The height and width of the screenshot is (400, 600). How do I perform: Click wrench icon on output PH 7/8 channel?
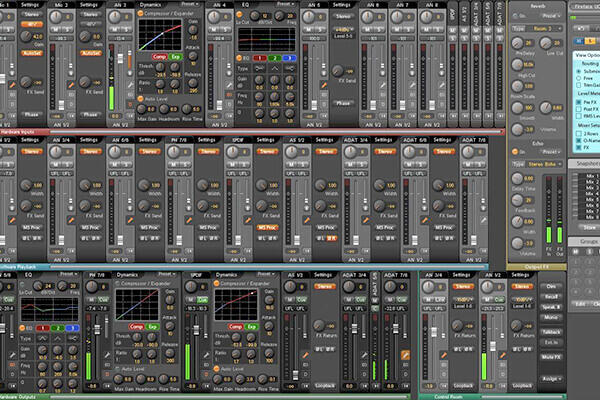(x=107, y=355)
